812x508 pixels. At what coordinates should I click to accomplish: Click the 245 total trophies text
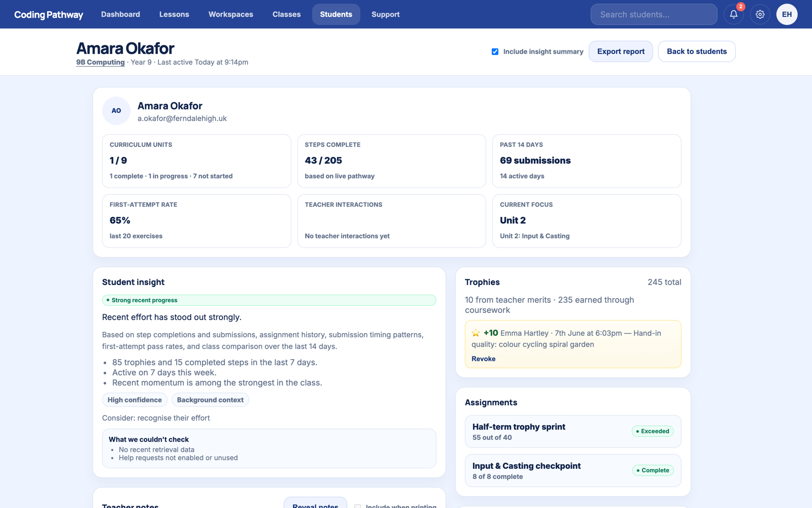pyautogui.click(x=664, y=282)
